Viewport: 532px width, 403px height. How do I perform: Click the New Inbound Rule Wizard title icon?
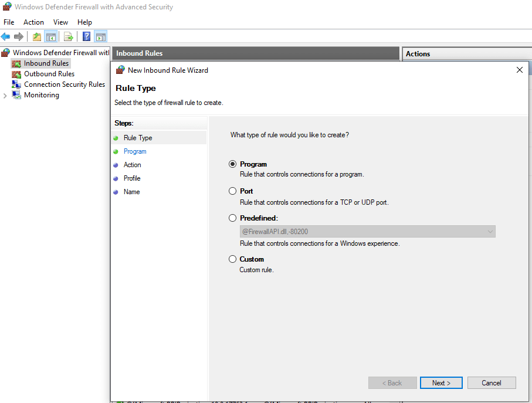120,69
